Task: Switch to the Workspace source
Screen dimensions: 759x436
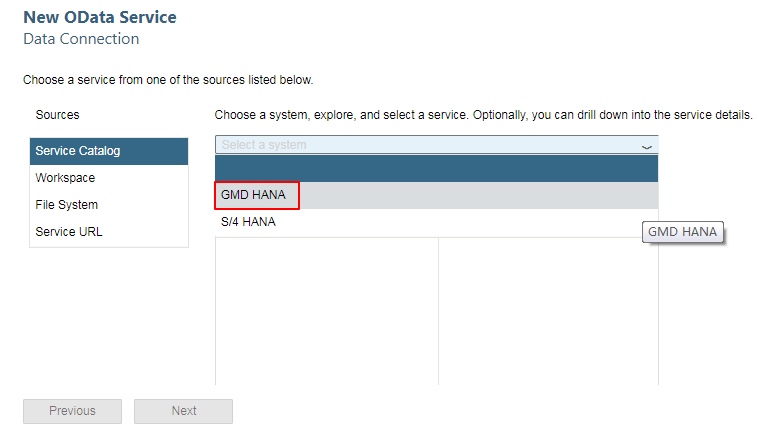Action: tap(108, 178)
